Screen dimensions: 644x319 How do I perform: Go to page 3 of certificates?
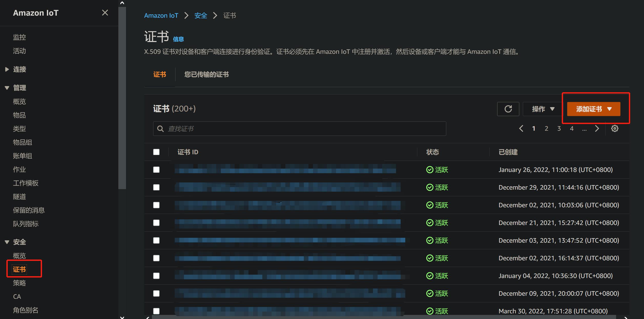pos(559,128)
